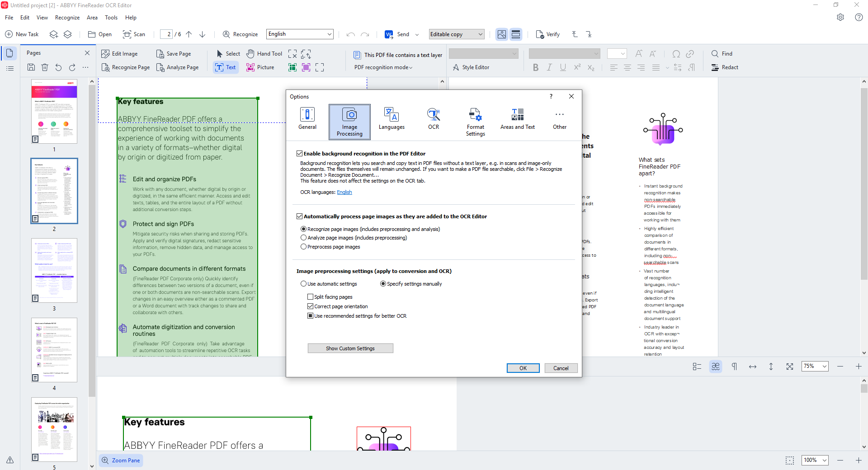Screen dimensions: 868x470
Task: Click the Verify icon
Action: pyautogui.click(x=540, y=34)
